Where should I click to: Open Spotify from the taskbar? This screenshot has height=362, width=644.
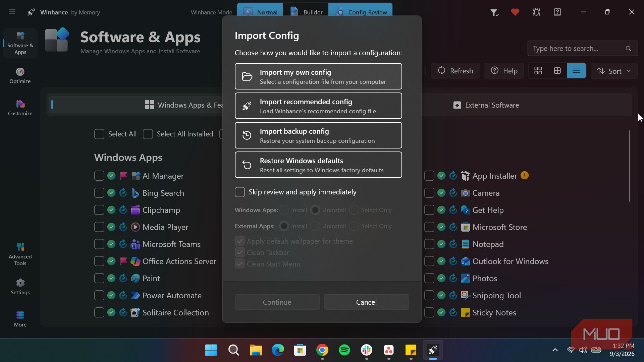coord(344,350)
